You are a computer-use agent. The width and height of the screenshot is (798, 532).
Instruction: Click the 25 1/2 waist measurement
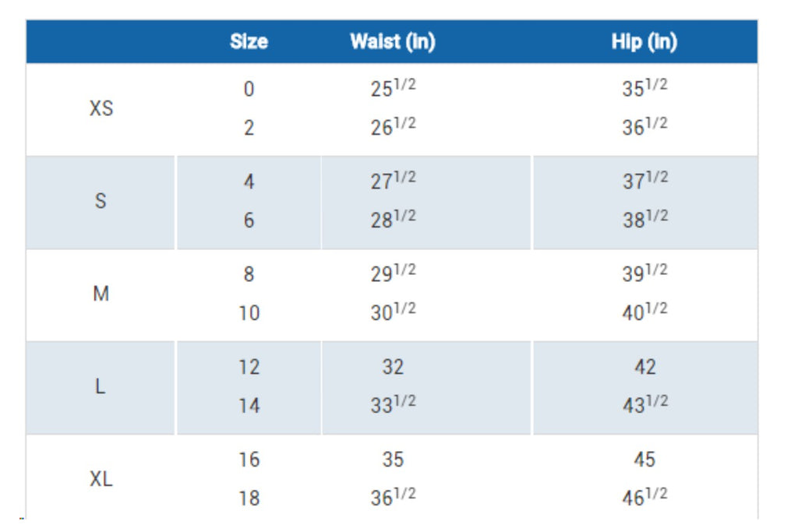point(393,89)
